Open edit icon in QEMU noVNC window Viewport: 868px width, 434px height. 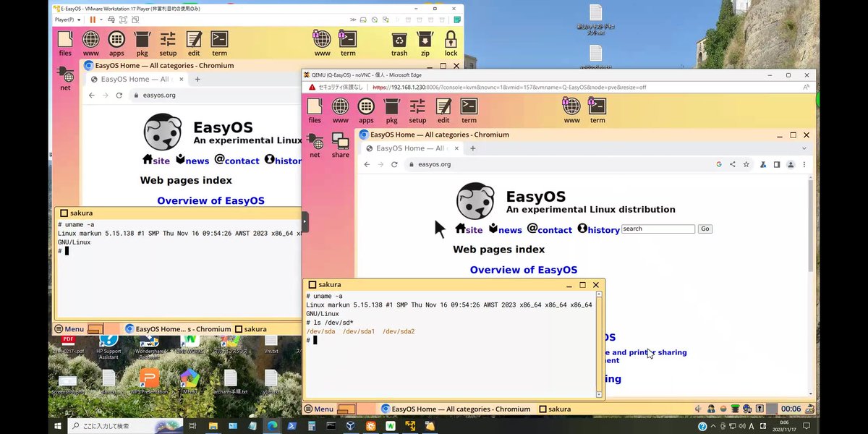coord(443,111)
